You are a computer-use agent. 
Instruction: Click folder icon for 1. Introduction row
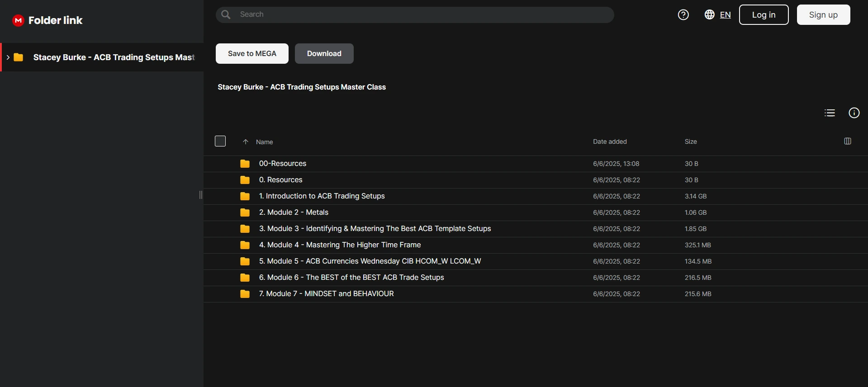click(245, 196)
